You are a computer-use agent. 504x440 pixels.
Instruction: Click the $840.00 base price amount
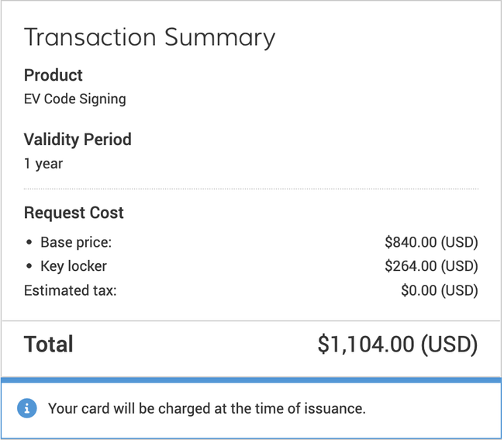pyautogui.click(x=431, y=243)
